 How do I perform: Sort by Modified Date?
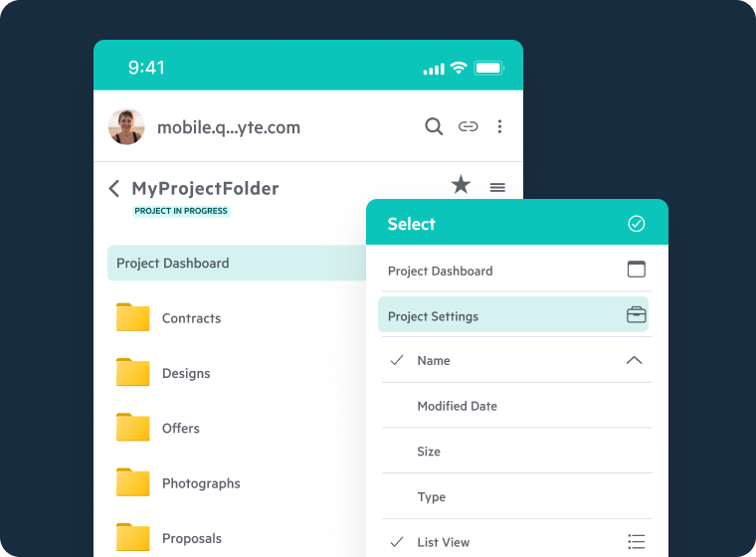click(x=457, y=406)
